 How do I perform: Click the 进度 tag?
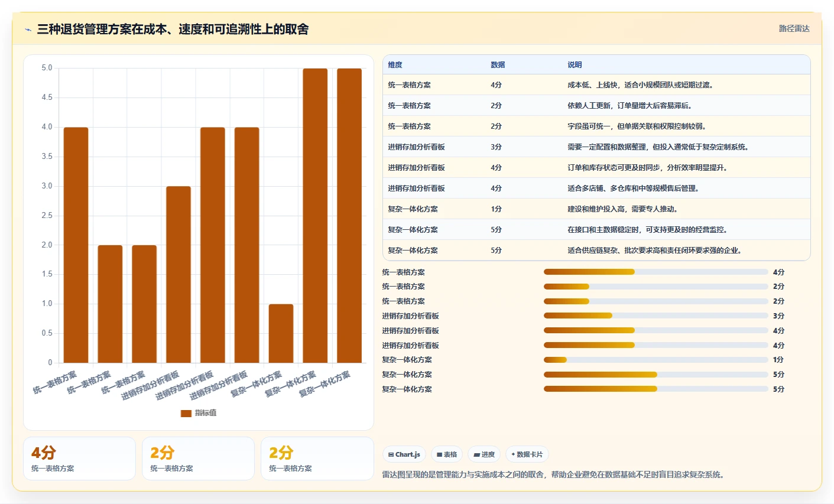coord(484,454)
